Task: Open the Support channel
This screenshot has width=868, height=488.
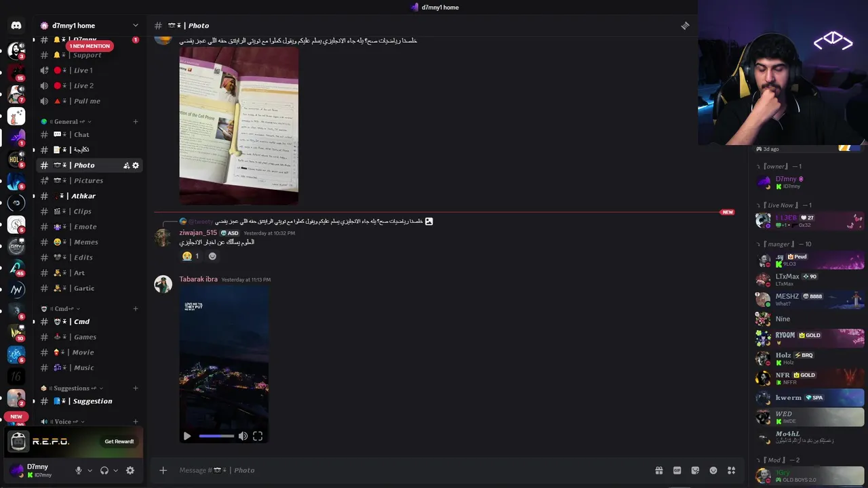Action: point(90,56)
